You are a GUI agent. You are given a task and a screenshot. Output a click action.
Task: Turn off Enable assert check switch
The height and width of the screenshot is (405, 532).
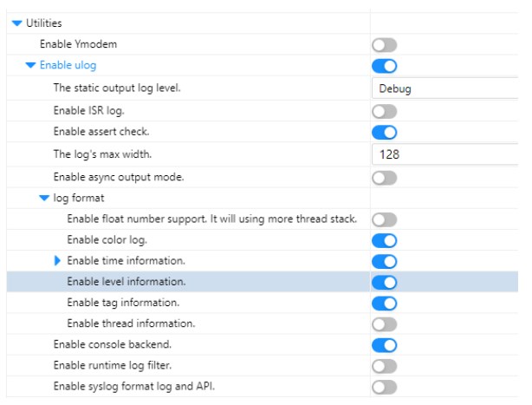pyautogui.click(x=384, y=133)
